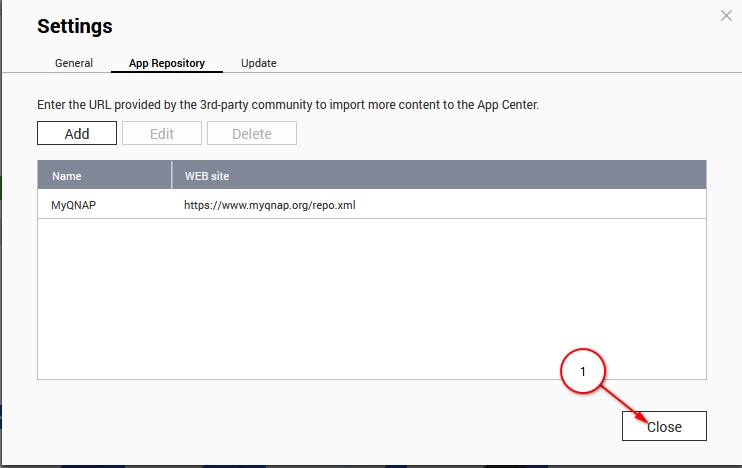Click the empty area of repository list

pyautogui.click(x=372, y=299)
